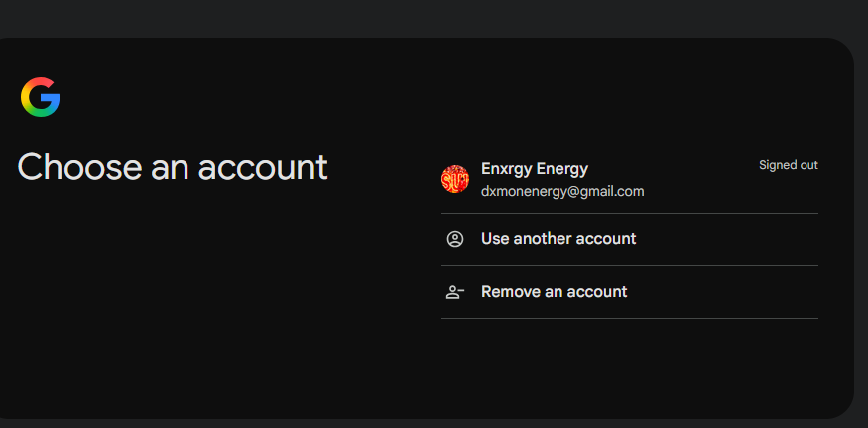Click the Use another account text label
868x428 pixels.
[x=558, y=239]
